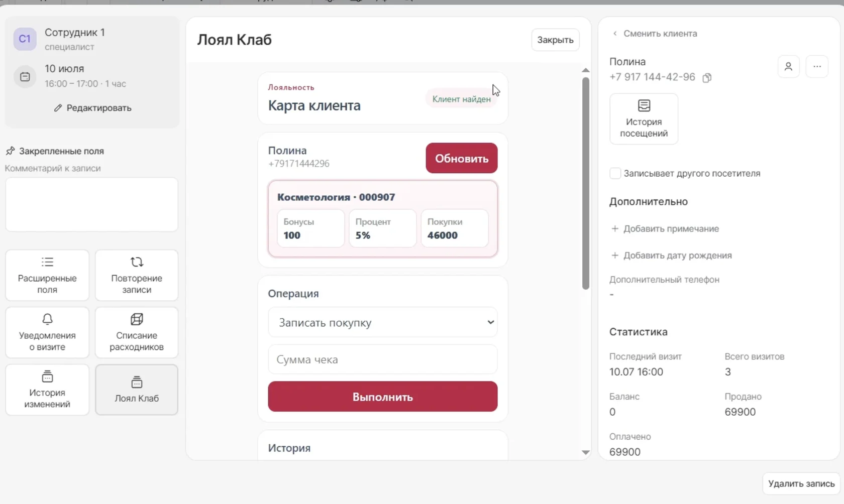This screenshot has height=504, width=844.
Task: Open the three-dots more options menu
Action: pos(817,66)
